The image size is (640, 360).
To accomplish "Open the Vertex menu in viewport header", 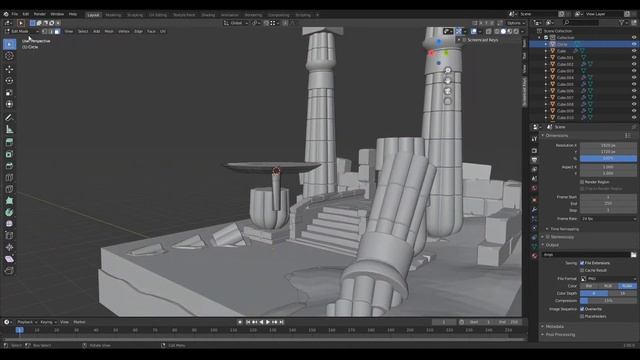I will coord(124,31).
